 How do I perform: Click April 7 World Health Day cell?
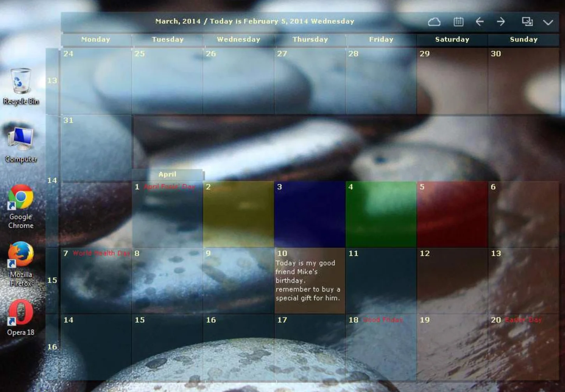96,281
